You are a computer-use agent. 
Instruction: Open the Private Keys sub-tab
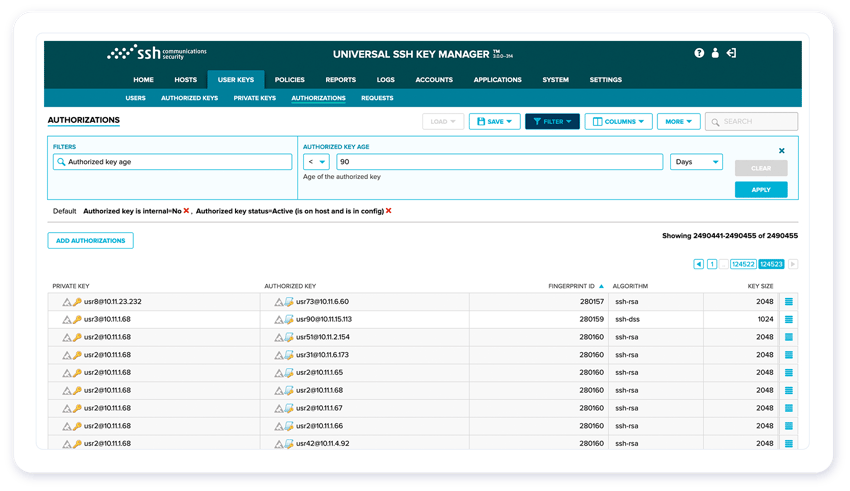[x=254, y=98]
